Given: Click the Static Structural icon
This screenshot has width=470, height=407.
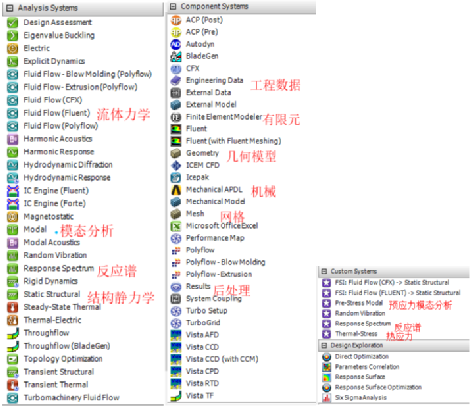Looking at the screenshot, I should 13,295.
